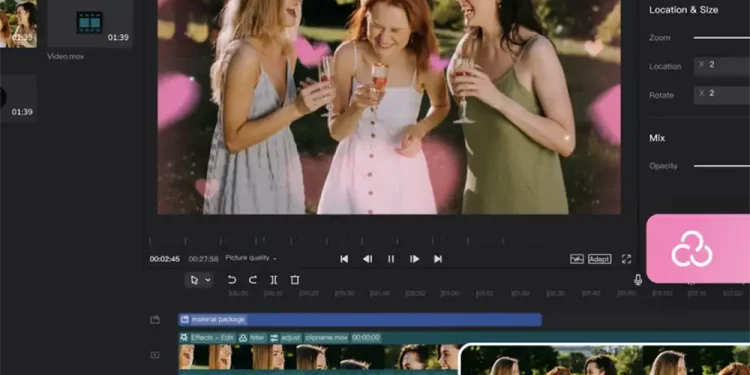750x375 pixels.
Task: Click the total duration 00:27:58
Action: point(203,259)
